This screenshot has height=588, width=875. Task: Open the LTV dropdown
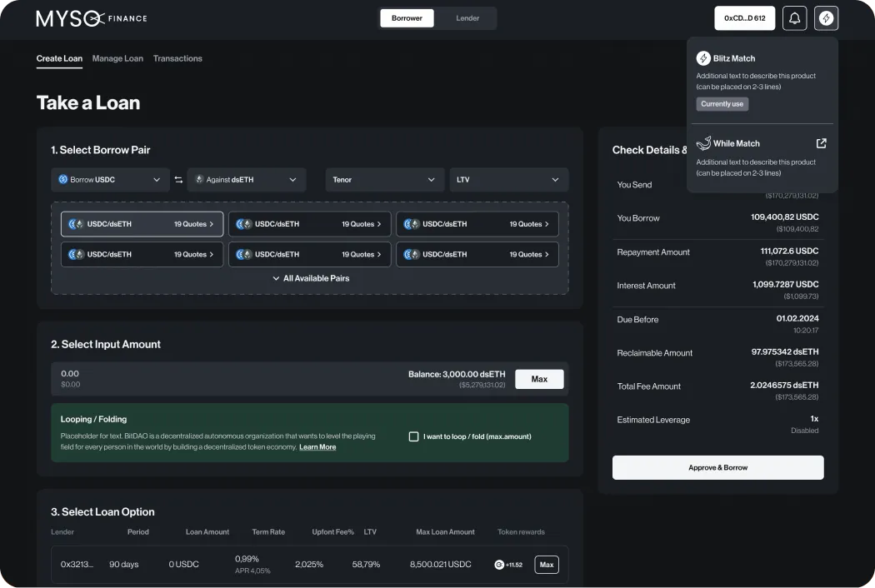(509, 179)
